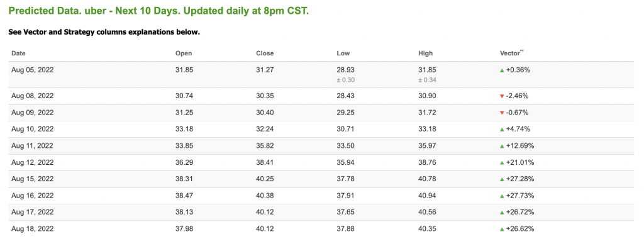644x239 pixels.
Task: Click the Aug 18, 2022 date cell
Action: point(33,229)
